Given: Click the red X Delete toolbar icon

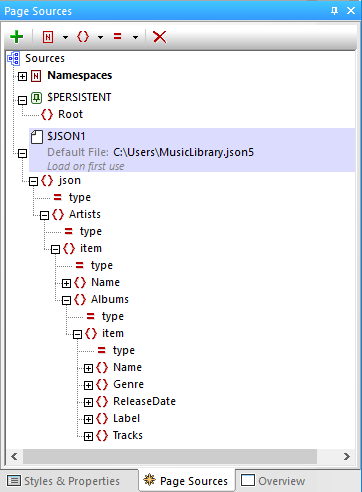Looking at the screenshot, I should coord(160,37).
